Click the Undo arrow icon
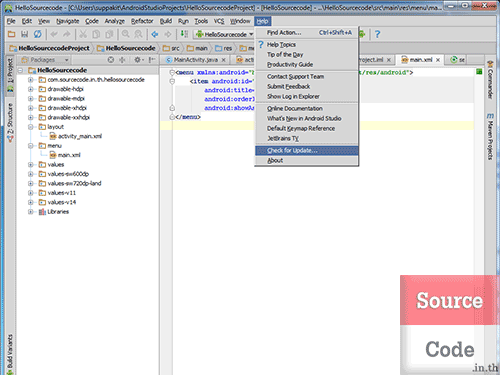The image size is (500, 375). tap(54, 34)
